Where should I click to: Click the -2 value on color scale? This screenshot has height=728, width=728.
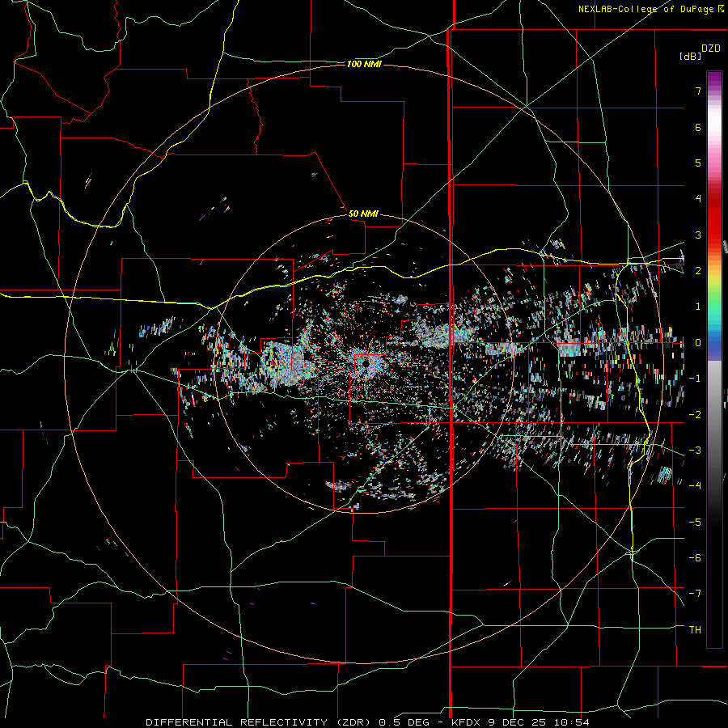(695, 415)
